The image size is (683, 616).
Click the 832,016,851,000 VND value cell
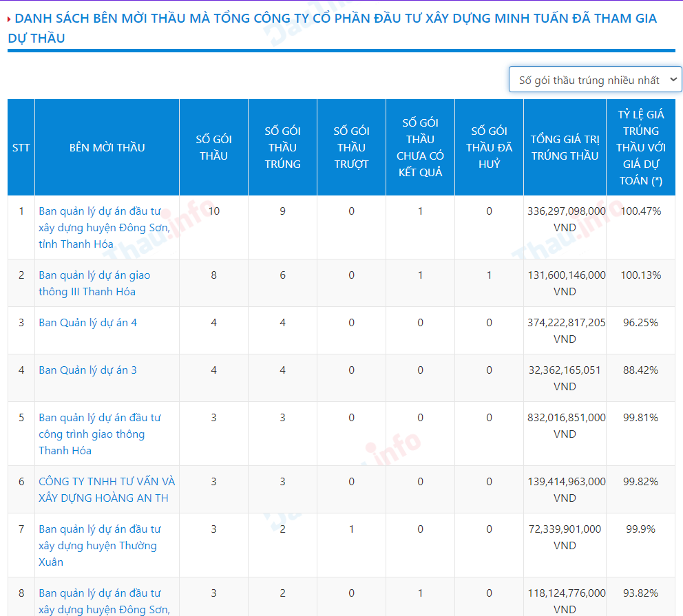(x=566, y=425)
